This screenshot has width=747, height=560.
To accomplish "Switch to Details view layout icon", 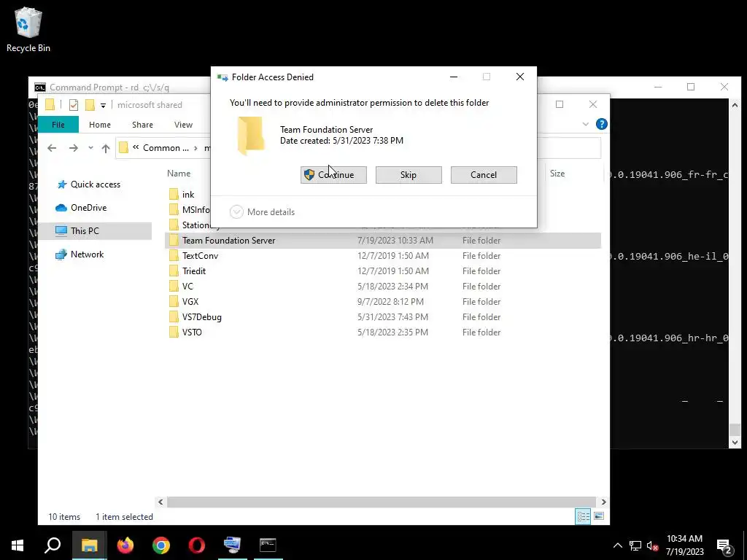I will pyautogui.click(x=583, y=517).
